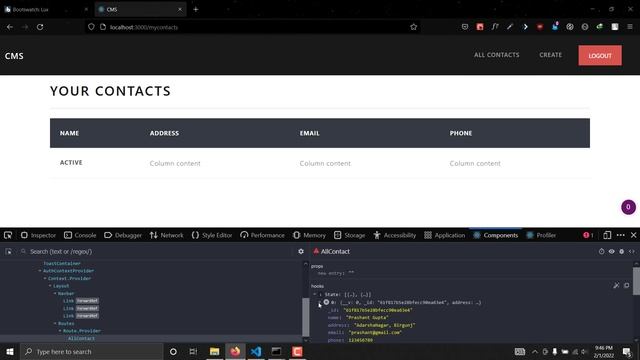Click the select-component-on-page icon

9,251
